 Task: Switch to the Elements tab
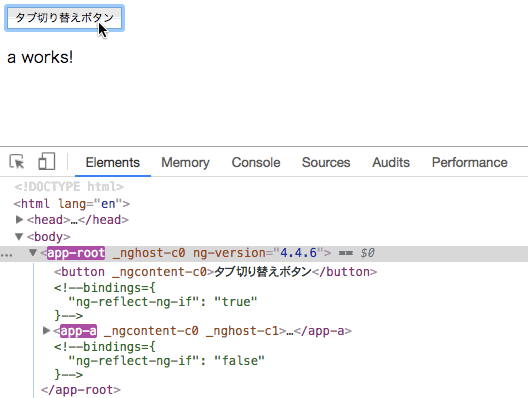[112, 163]
